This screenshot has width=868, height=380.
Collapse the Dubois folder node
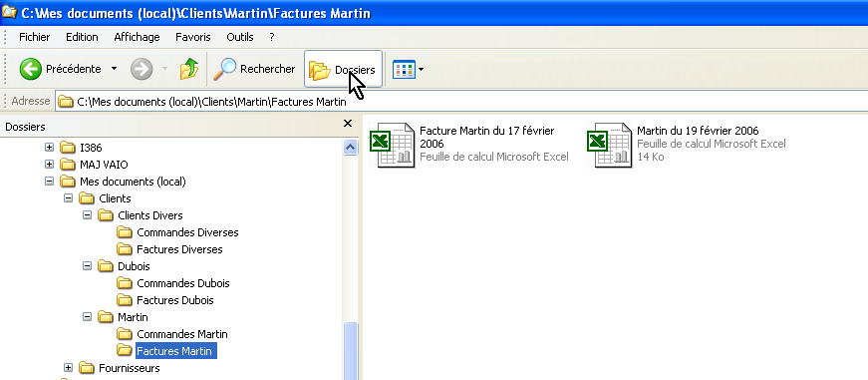point(87,266)
